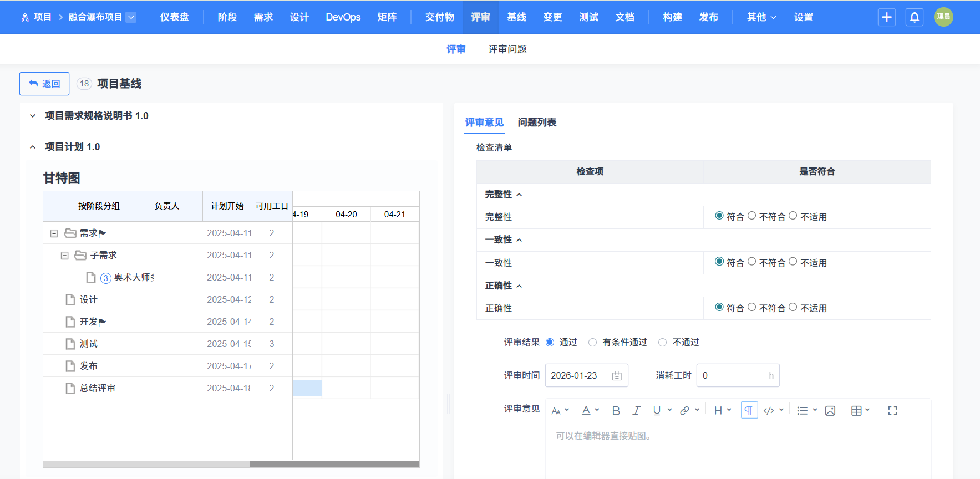Select 不通过 review result
Screen dimensions: 980x479
[663, 343]
